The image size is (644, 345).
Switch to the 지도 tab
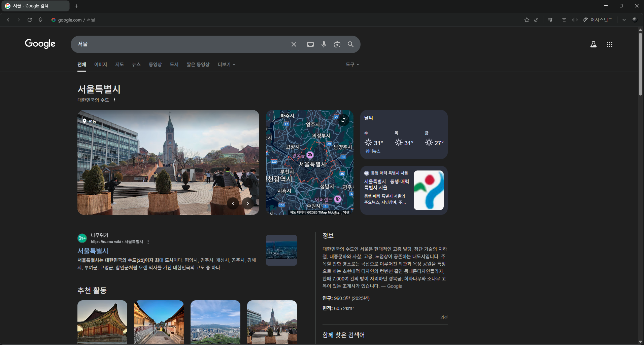click(120, 65)
